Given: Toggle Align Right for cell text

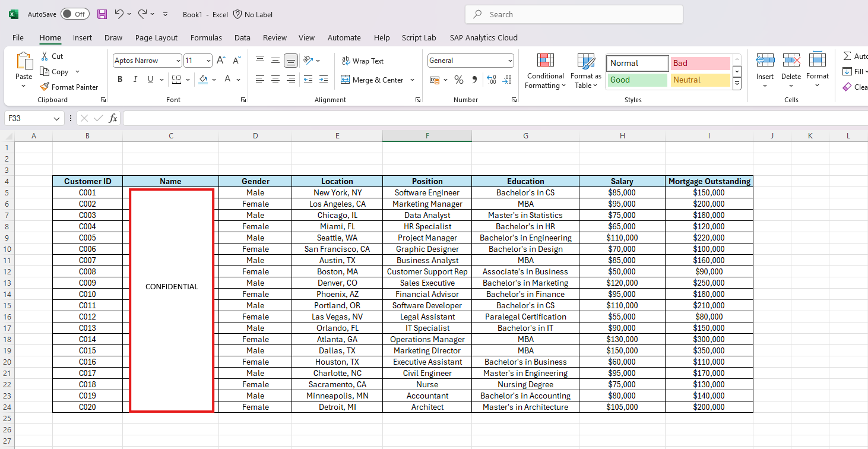Looking at the screenshot, I should [291, 80].
